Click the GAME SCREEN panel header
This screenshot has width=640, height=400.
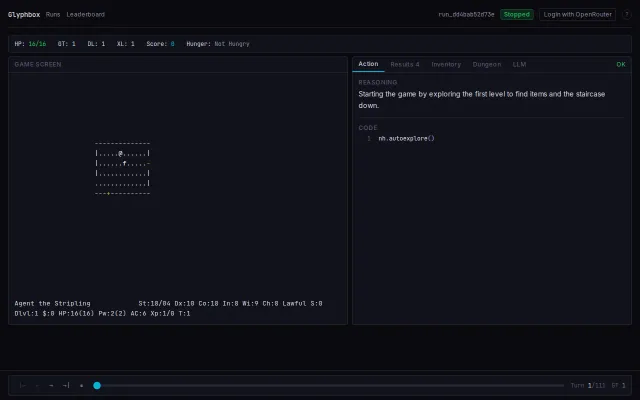38,64
